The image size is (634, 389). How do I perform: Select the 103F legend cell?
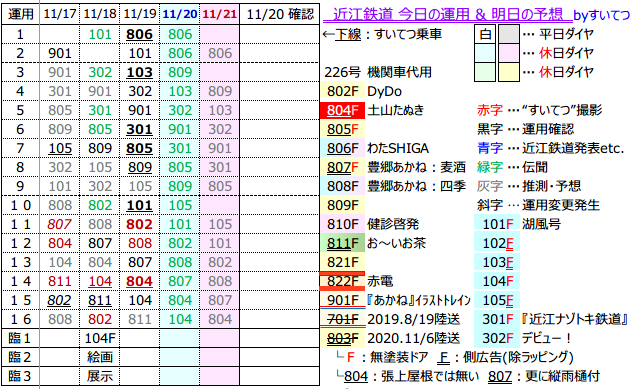click(x=497, y=262)
